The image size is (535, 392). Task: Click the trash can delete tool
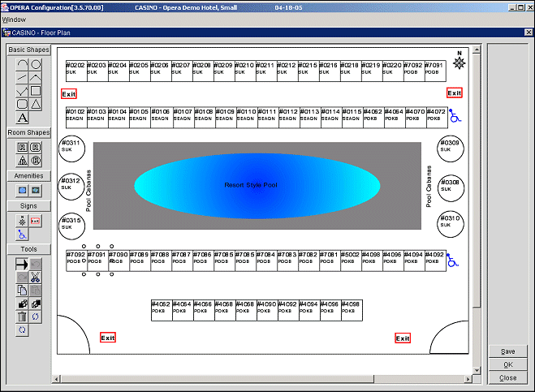(x=23, y=317)
